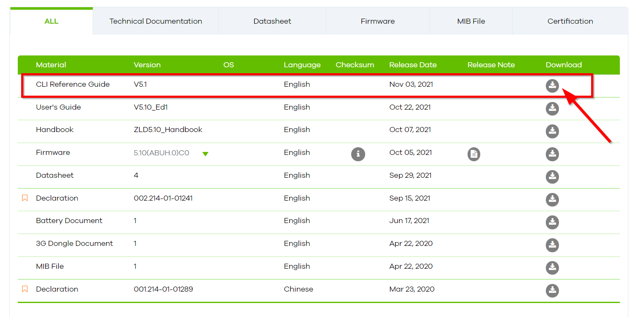Select the Firmware tab
The image size is (644, 317).
(377, 21)
